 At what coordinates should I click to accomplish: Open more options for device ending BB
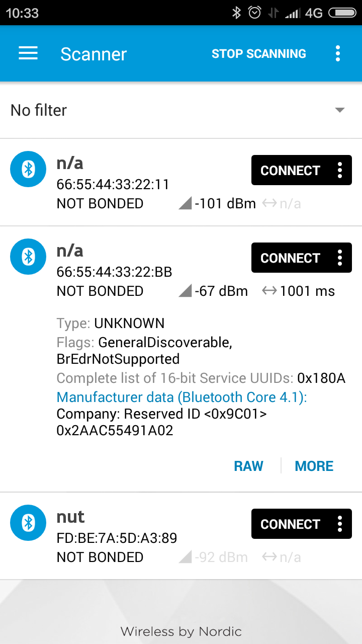(x=340, y=258)
